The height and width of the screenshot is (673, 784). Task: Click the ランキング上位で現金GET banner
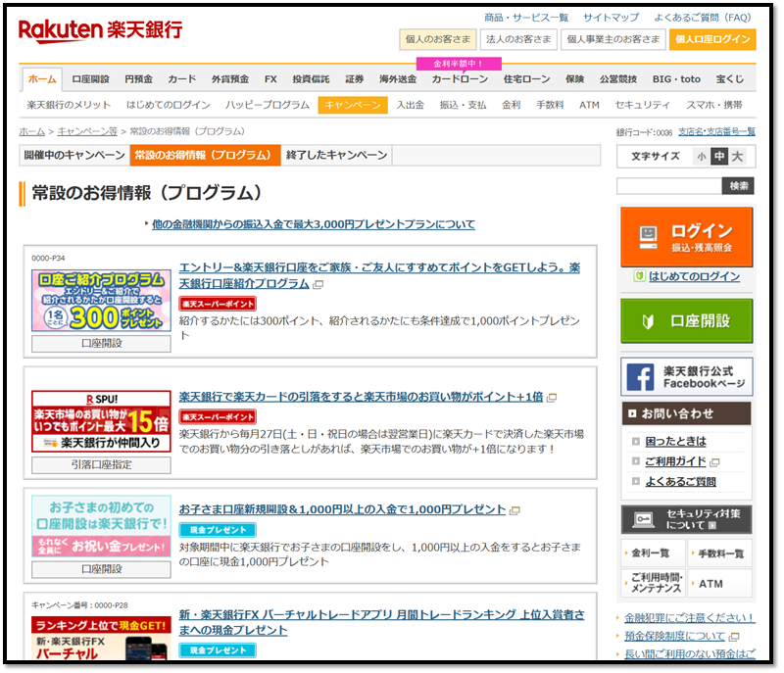point(101,638)
